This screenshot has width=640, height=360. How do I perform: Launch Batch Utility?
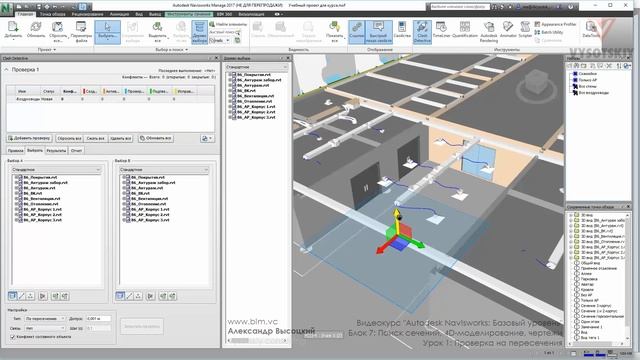point(549,32)
